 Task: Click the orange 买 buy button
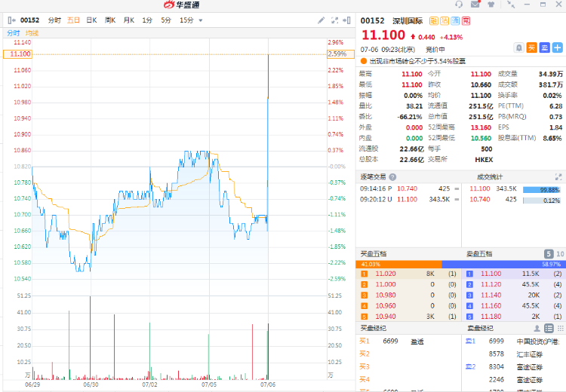click(532, 47)
